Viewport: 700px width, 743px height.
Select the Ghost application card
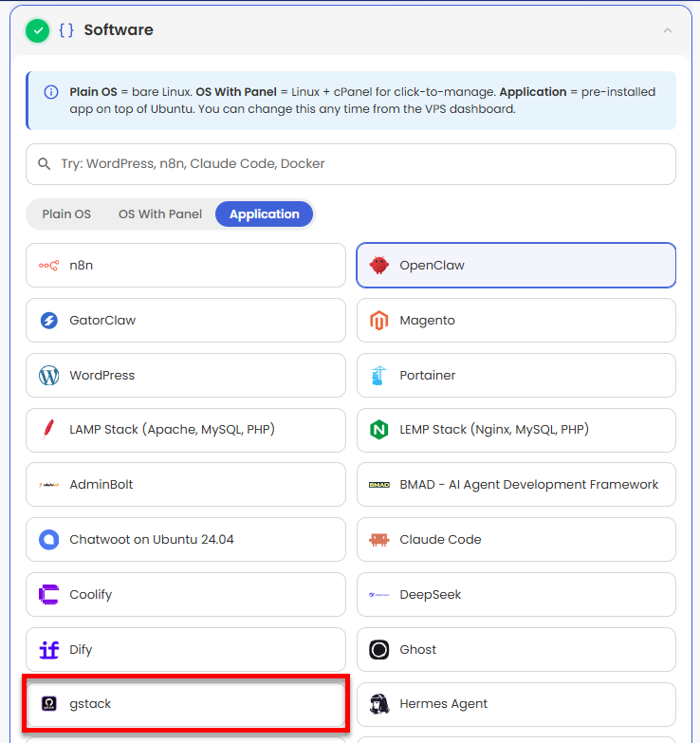(516, 650)
